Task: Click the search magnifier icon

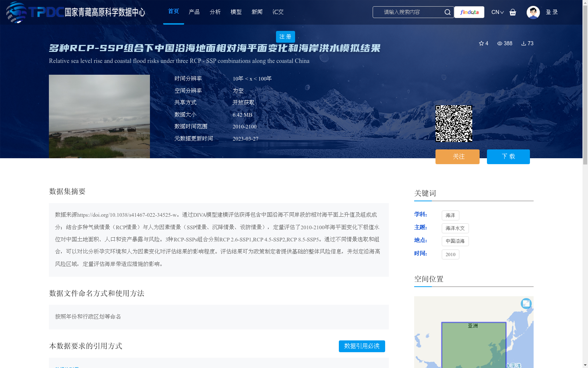Action: (x=447, y=12)
